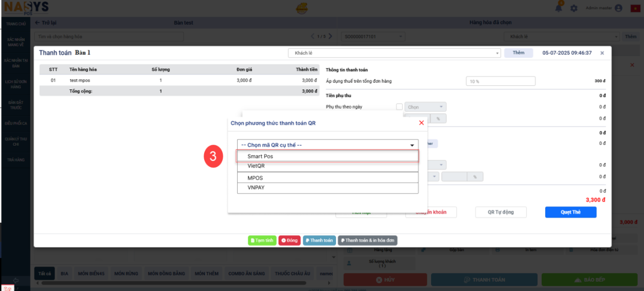Click the red 'Đóng' button
Screen dimensions: 644x291
(289, 240)
